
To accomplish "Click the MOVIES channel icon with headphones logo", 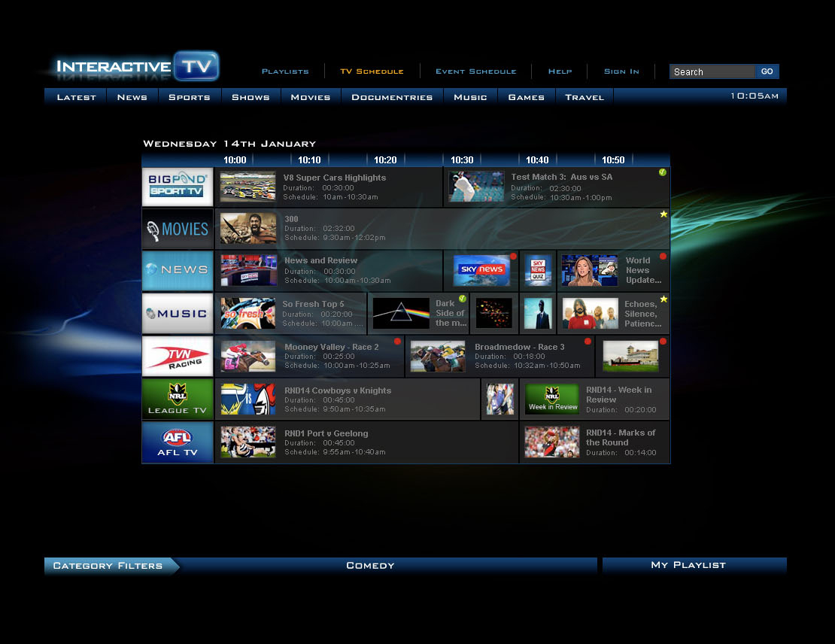I will click(177, 229).
